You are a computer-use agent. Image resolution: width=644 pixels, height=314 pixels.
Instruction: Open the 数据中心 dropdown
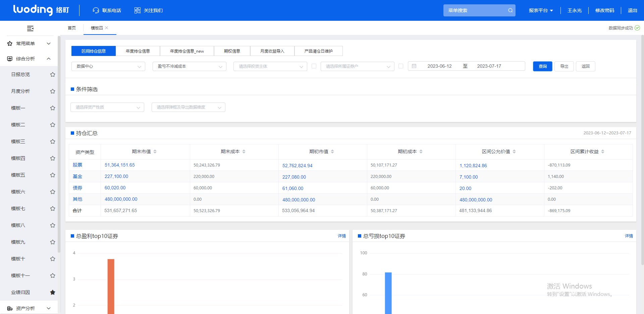click(108, 66)
